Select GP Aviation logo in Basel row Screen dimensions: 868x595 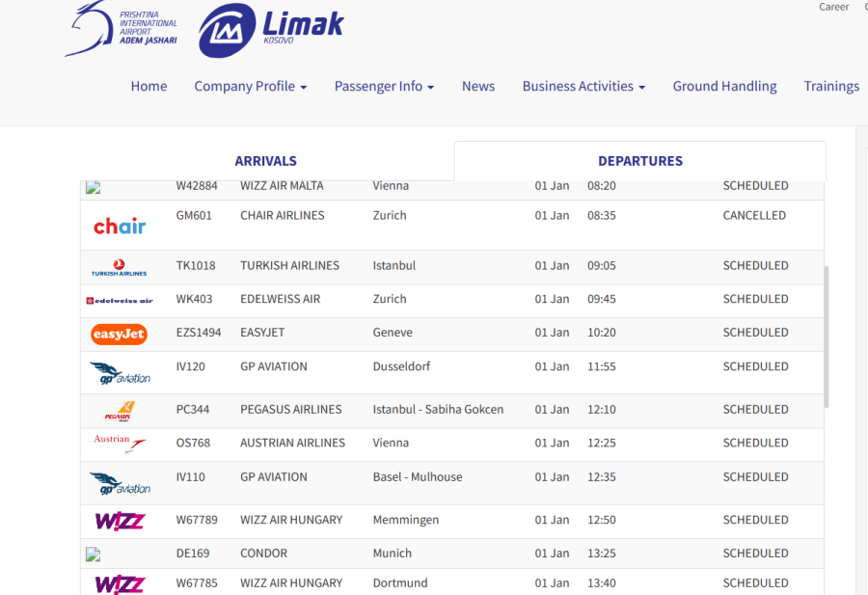pyautogui.click(x=121, y=484)
